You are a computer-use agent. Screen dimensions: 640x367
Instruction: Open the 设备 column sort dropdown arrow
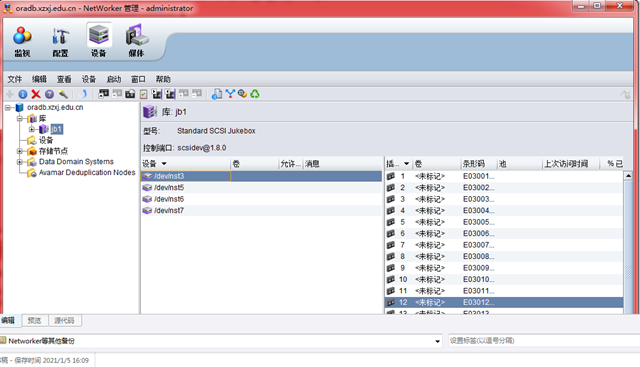tap(164, 164)
